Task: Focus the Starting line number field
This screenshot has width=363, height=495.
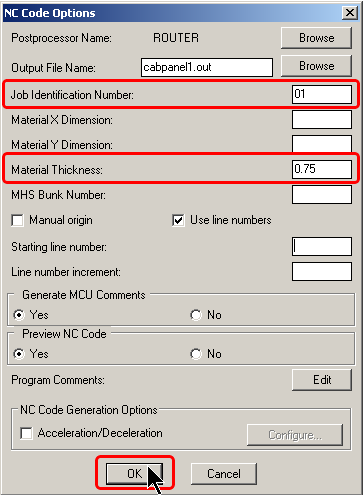Action: pyautogui.click(x=322, y=246)
